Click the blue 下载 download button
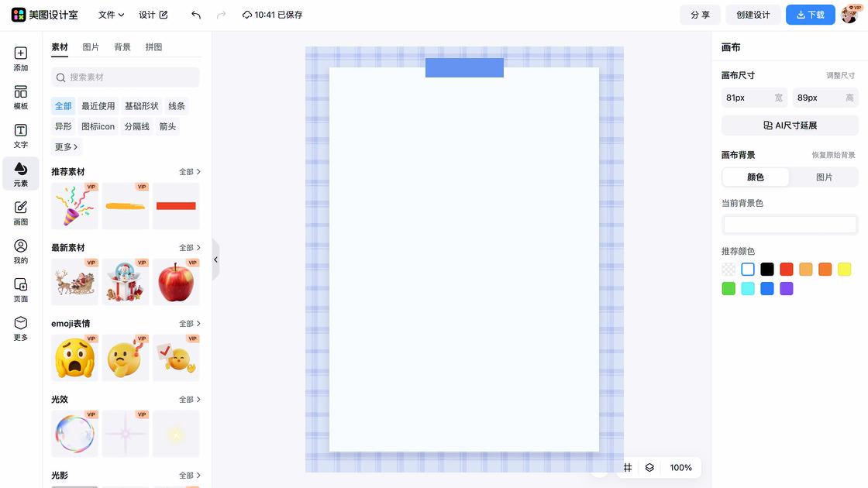 [x=810, y=15]
